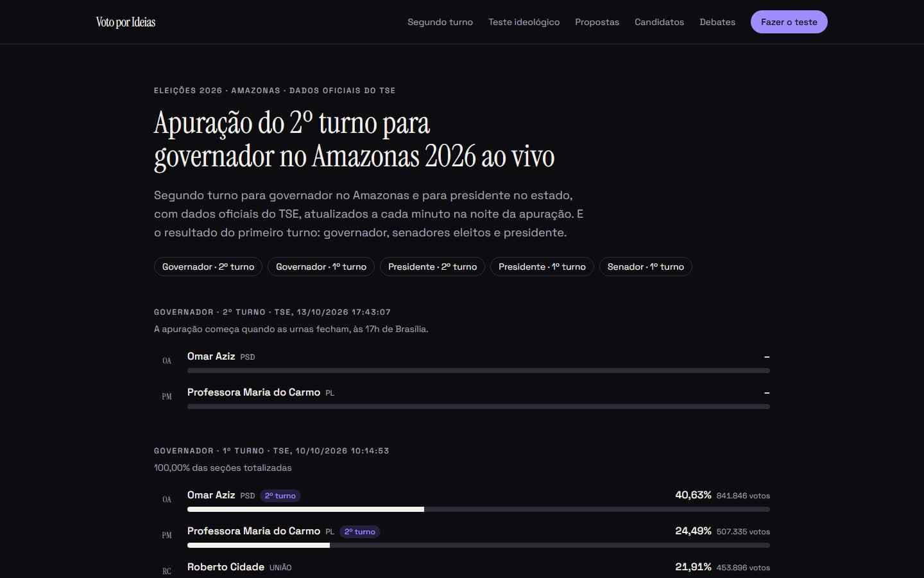Image resolution: width=924 pixels, height=578 pixels.
Task: Open the Propostas page
Action: [x=597, y=22]
